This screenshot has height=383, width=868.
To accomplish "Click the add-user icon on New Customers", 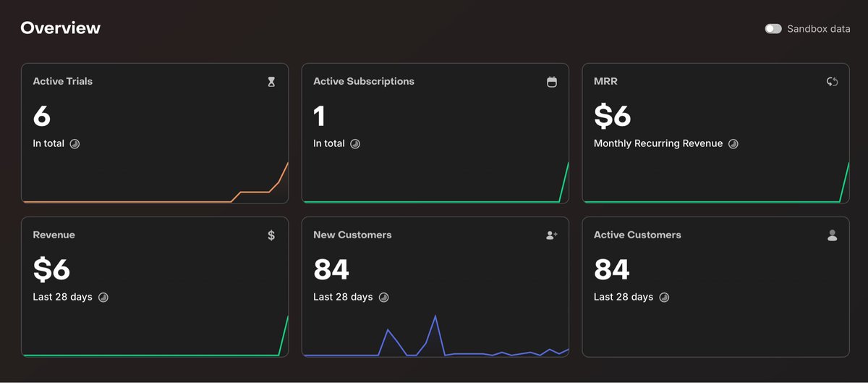I will [x=552, y=235].
